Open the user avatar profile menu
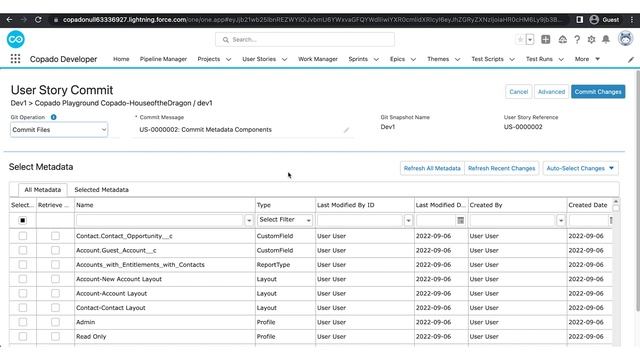 click(625, 39)
